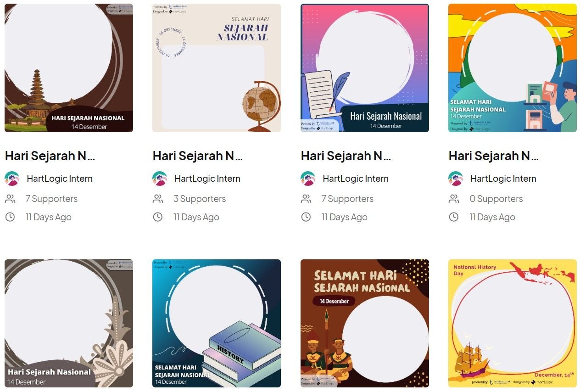Open the first Hari Sejarah N… title link
This screenshot has height=392, width=580.
[x=50, y=156]
